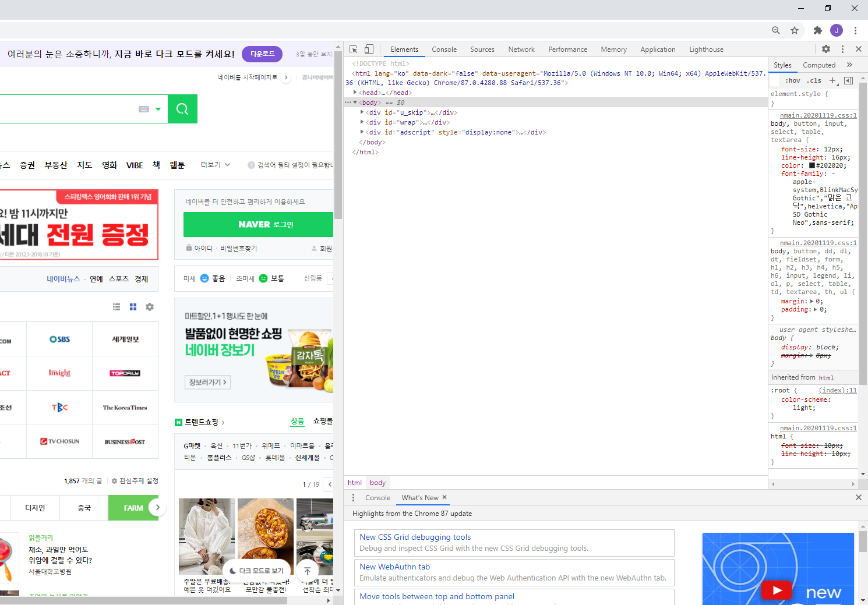The width and height of the screenshot is (868, 605).
Task: Open the Lighthouse tab
Action: (x=707, y=49)
